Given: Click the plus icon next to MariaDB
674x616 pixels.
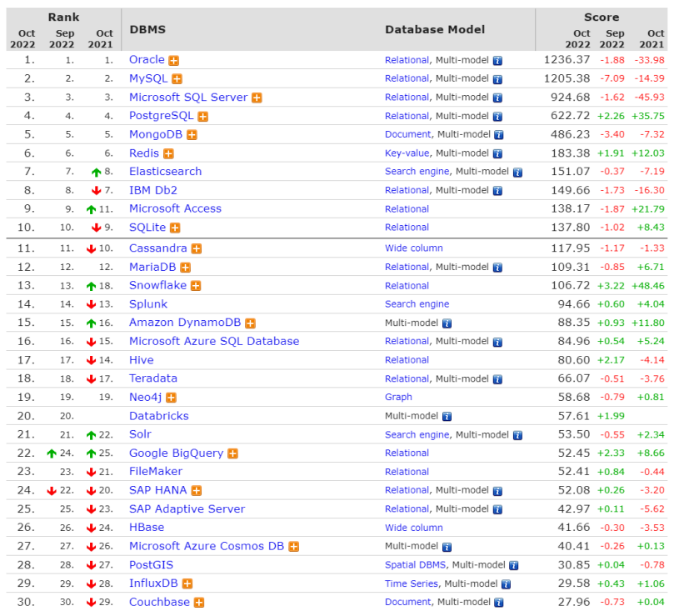Looking at the screenshot, I should [x=185, y=268].
